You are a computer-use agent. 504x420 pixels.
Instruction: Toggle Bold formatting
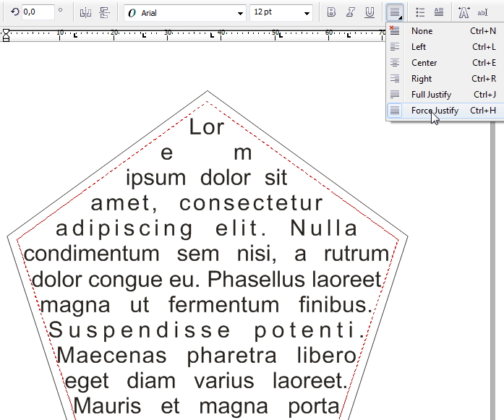point(331,12)
